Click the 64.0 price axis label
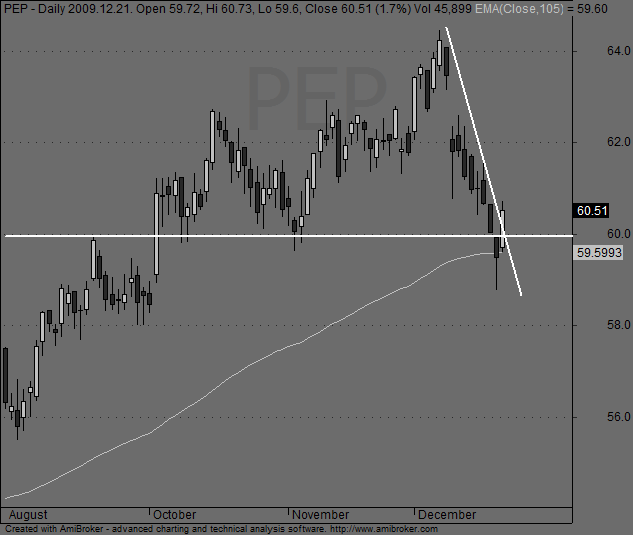Image resolution: width=633 pixels, height=535 pixels. (x=618, y=51)
